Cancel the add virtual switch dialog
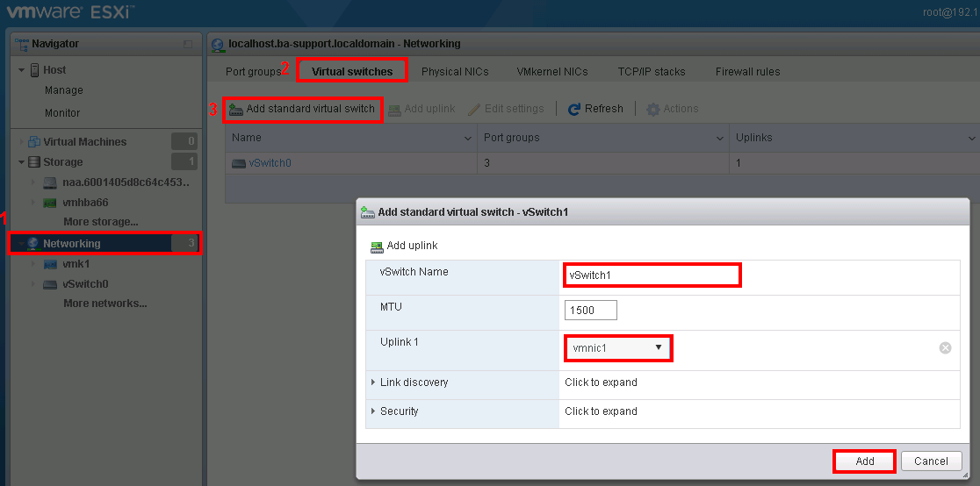This screenshot has height=486, width=980. click(931, 461)
